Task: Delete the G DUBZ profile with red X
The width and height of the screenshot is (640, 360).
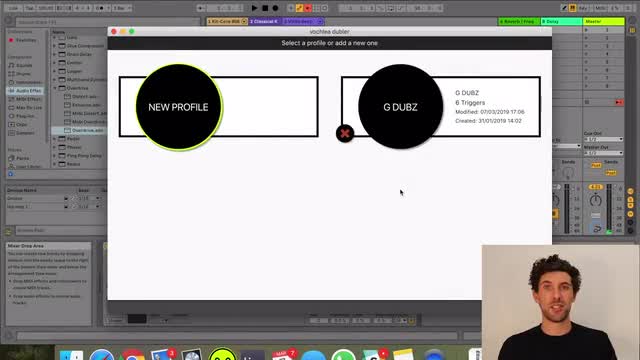Action: (x=345, y=133)
